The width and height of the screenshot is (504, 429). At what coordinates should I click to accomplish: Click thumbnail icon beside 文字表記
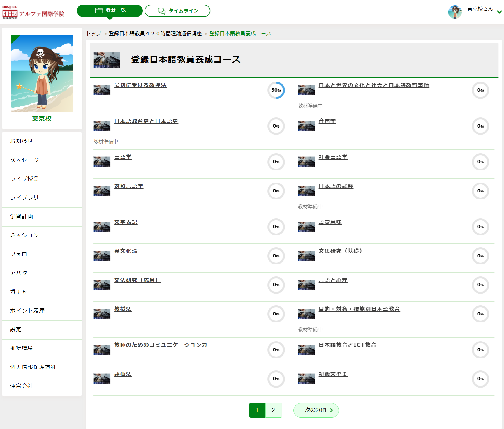point(102,227)
